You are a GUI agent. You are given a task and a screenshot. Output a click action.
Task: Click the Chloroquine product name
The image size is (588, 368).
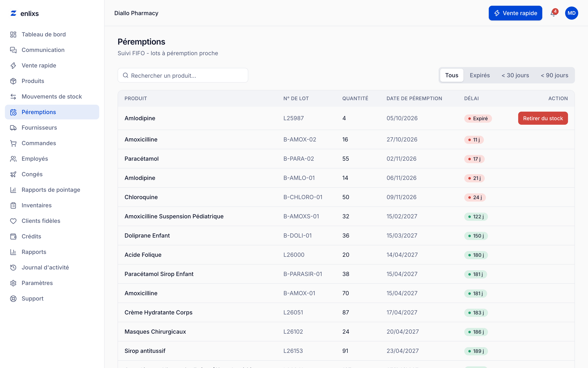(x=141, y=197)
